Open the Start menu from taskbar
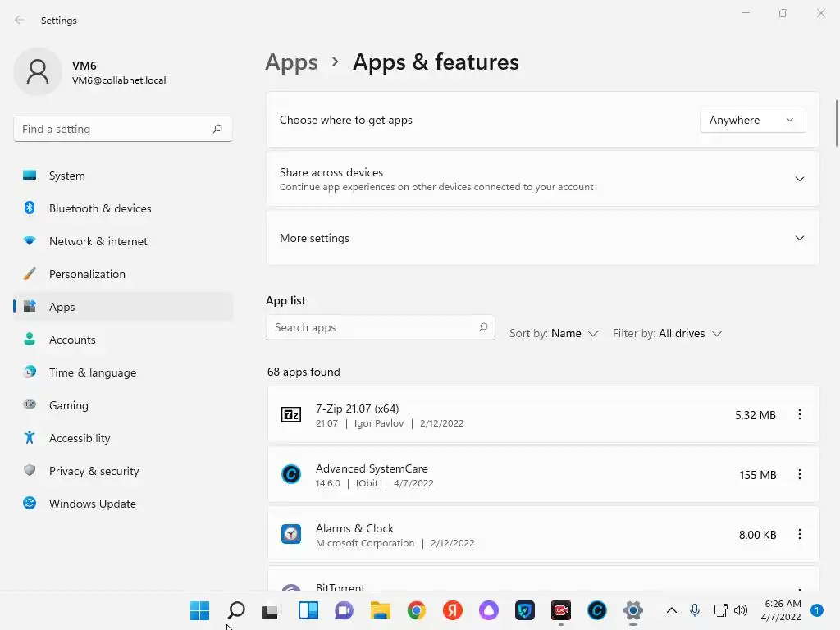The width and height of the screenshot is (840, 630). coord(200,610)
